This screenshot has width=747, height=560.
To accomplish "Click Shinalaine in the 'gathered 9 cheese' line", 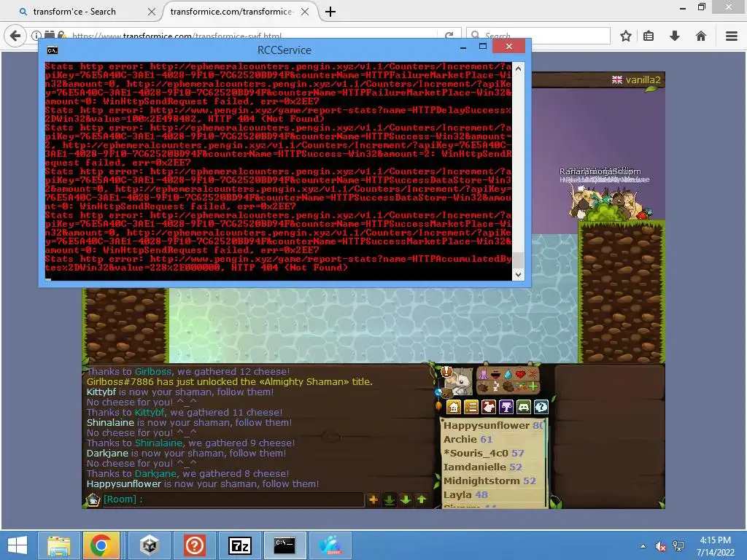I will [158, 443].
